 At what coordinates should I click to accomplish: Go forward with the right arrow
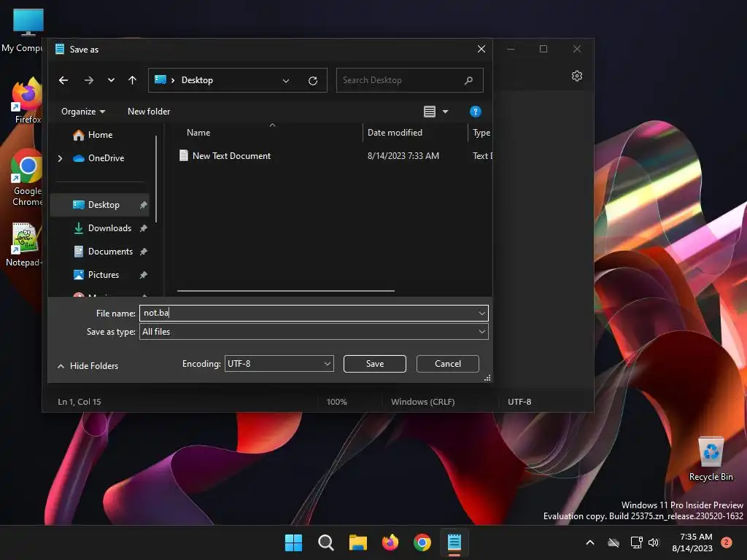88,80
